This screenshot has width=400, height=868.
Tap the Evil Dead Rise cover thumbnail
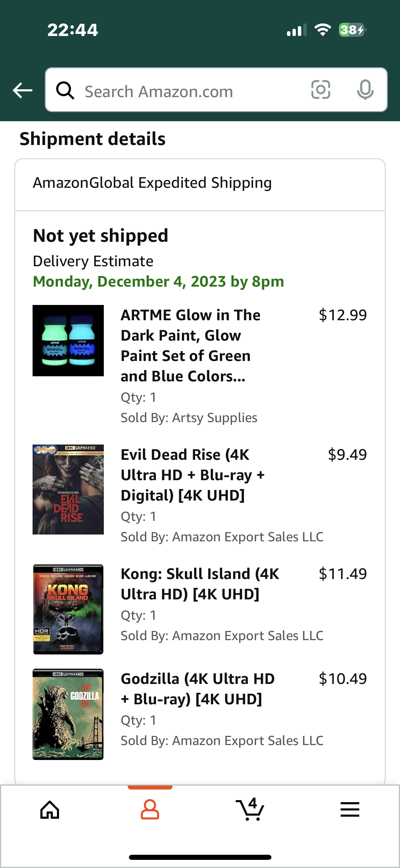tap(68, 489)
